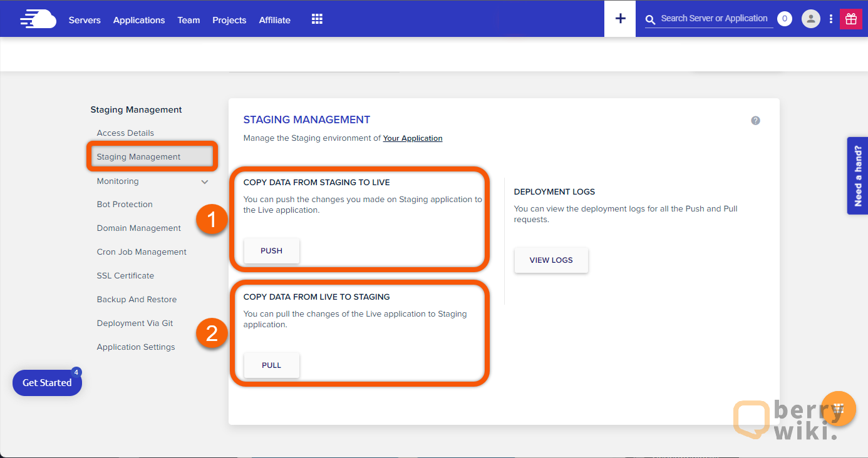
Task: Open Application Settings
Action: (136, 347)
